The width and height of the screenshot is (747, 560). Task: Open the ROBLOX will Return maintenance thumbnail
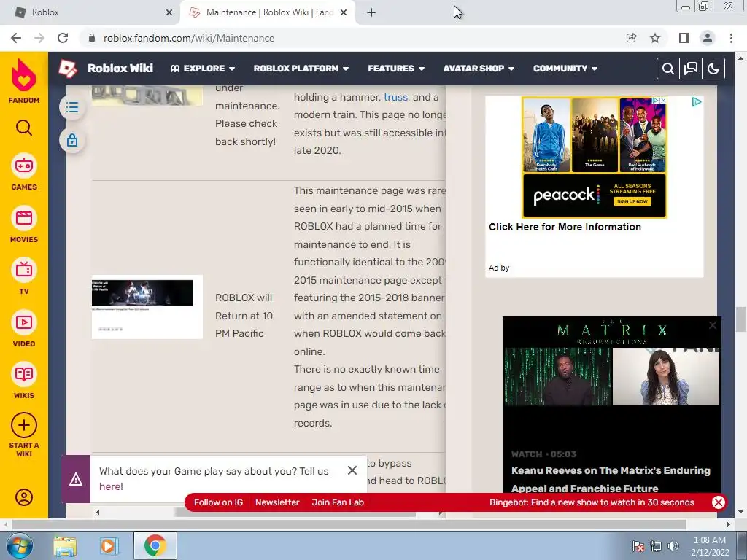pos(147,307)
